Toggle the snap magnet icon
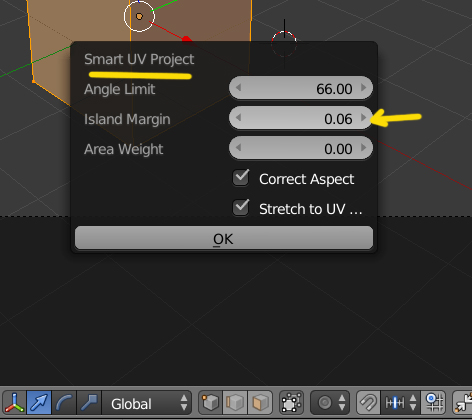Viewport: 472px width, 420px height. 368,403
